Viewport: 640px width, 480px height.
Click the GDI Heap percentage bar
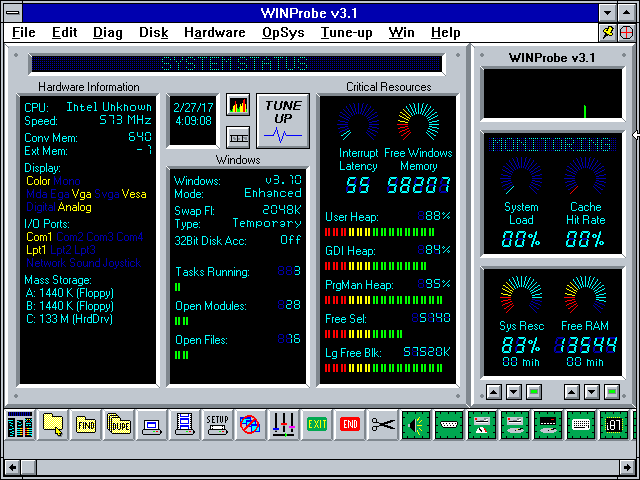pyautogui.click(x=376, y=266)
